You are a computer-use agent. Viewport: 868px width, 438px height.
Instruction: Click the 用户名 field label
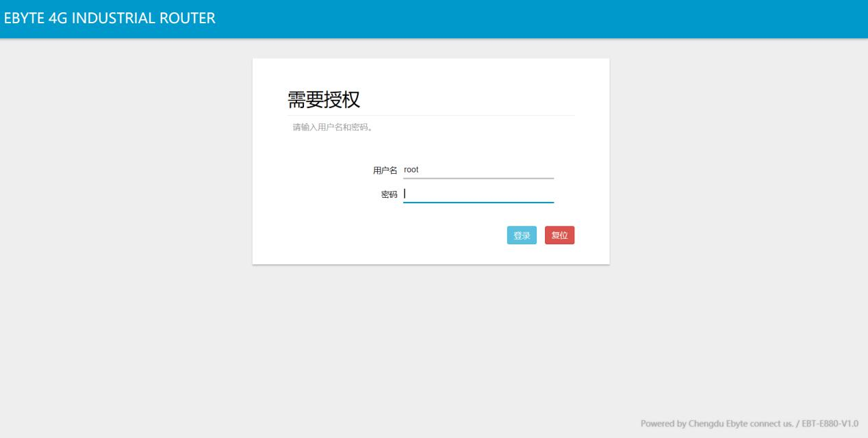385,170
